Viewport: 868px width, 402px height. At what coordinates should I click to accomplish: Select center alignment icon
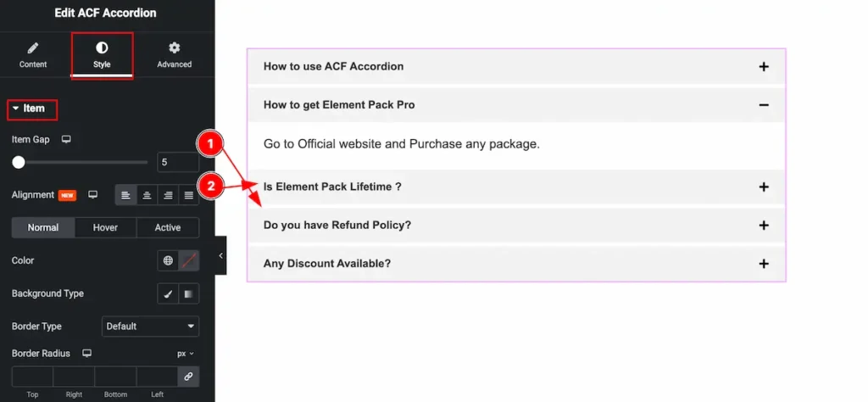coord(147,195)
